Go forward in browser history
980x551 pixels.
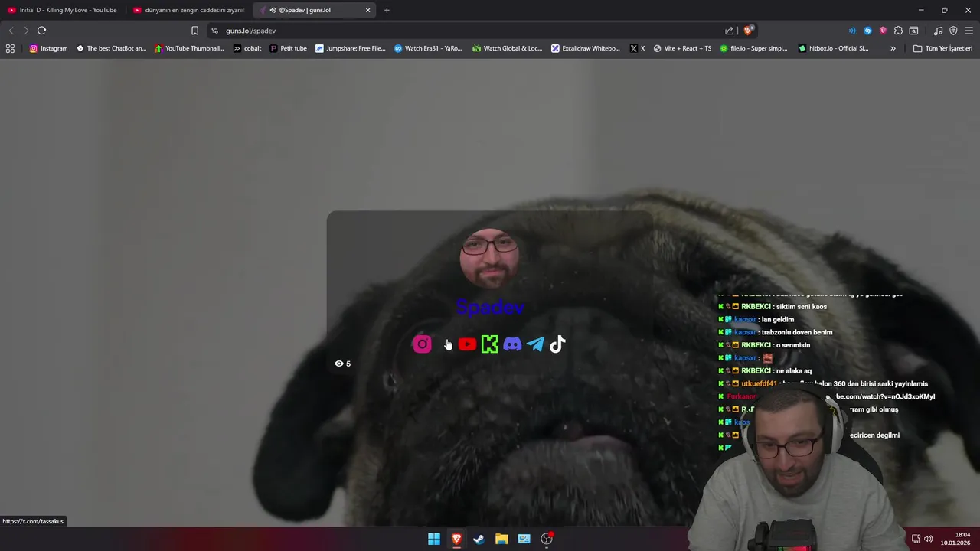pyautogui.click(x=25, y=31)
